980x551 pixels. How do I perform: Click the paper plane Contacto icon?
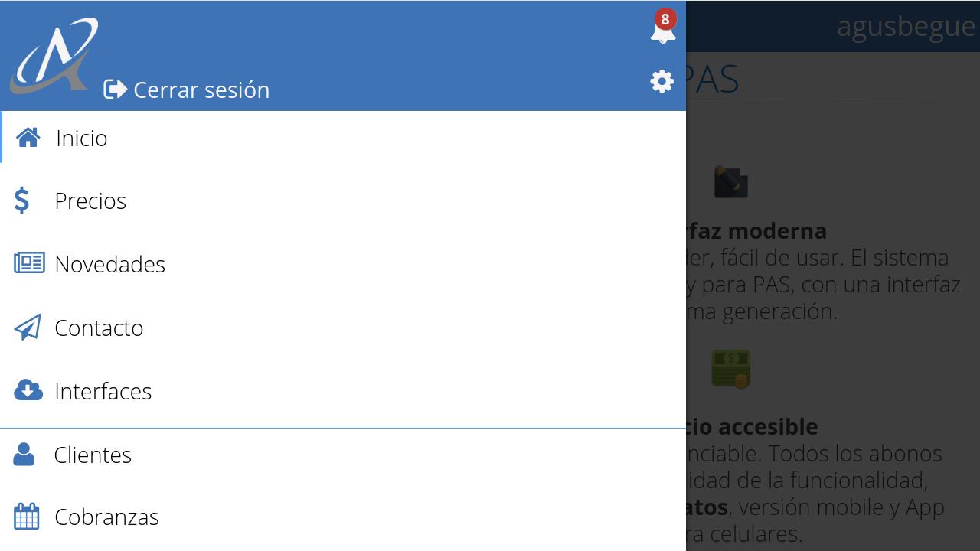click(28, 327)
